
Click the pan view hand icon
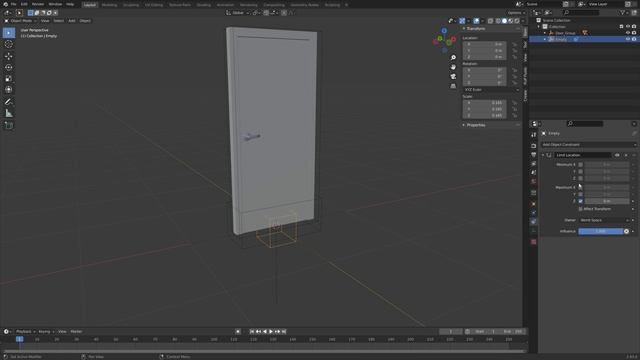pos(453,67)
